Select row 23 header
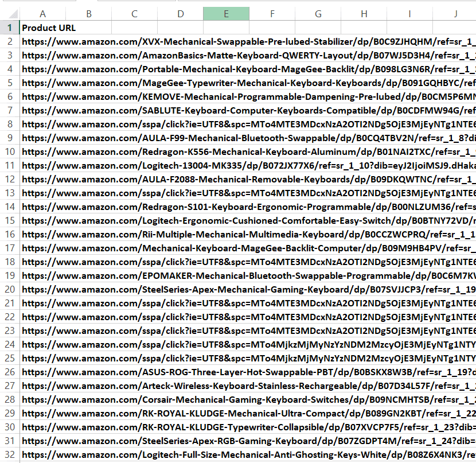 (10, 330)
